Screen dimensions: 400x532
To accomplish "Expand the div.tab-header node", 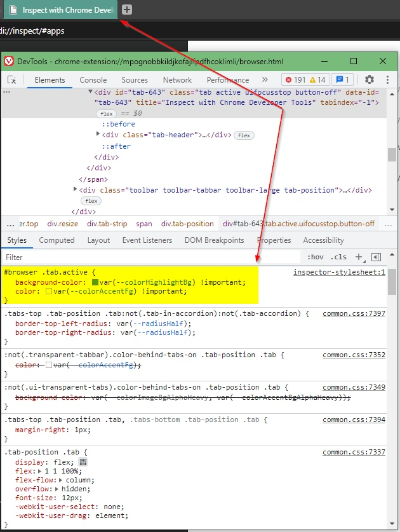I will coord(98,134).
